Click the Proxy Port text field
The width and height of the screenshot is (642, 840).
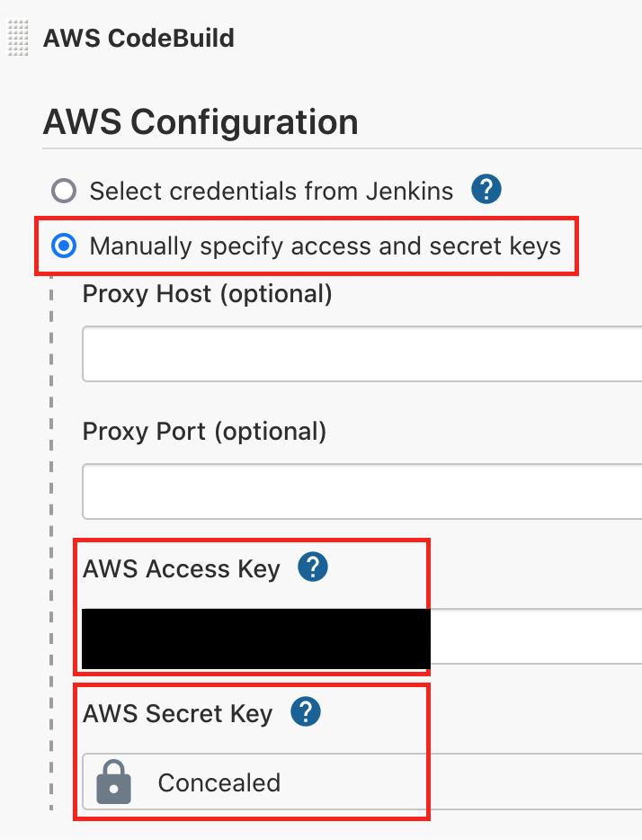point(360,492)
